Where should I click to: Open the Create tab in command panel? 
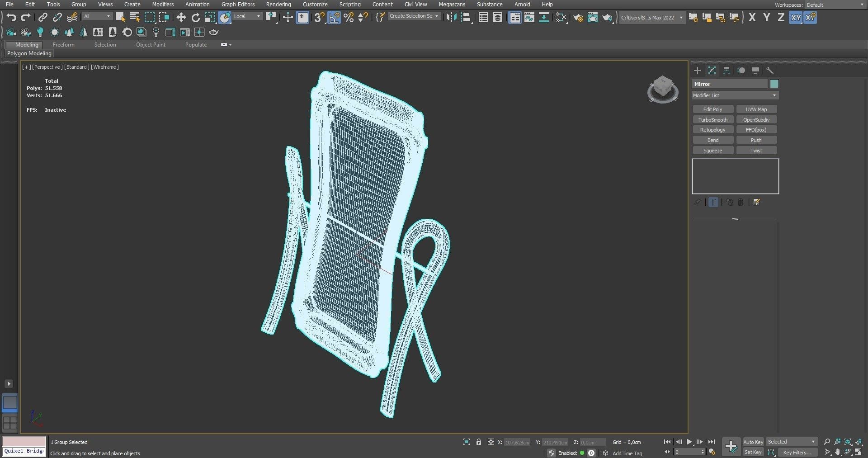(x=698, y=71)
